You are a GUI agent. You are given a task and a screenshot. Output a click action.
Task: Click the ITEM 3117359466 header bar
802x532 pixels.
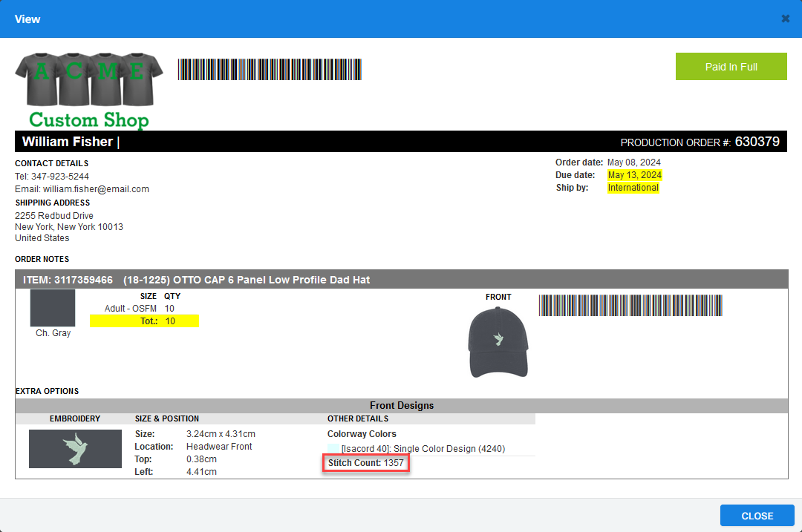[x=401, y=280]
